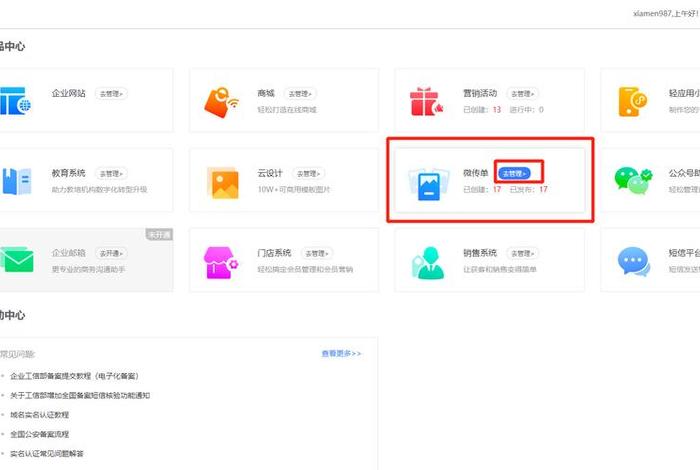This screenshot has height=470, width=700.
Task: Click 已发布 17 count under 微传单
Action: point(529,190)
